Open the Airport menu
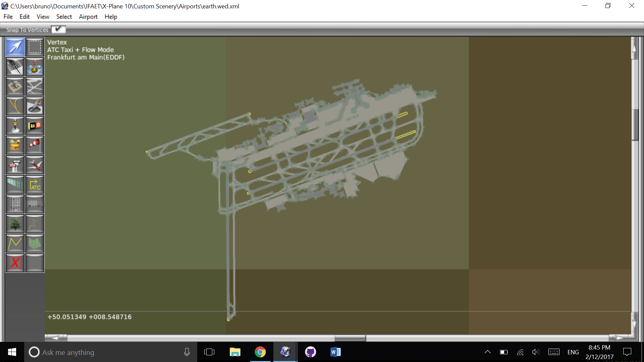 tap(88, 17)
